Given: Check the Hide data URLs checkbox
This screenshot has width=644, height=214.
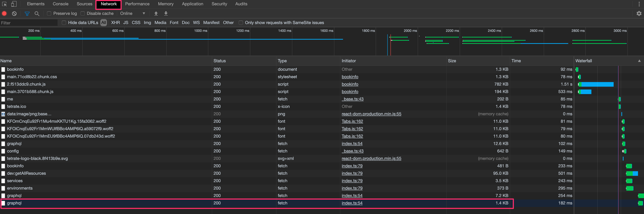Looking at the screenshot, I should (x=64, y=23).
